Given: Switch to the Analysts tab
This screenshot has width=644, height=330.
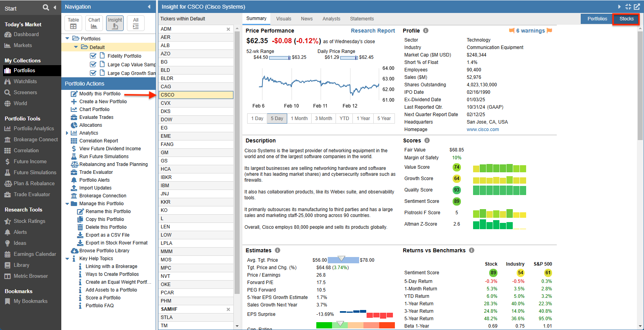Looking at the screenshot, I should 331,19.
